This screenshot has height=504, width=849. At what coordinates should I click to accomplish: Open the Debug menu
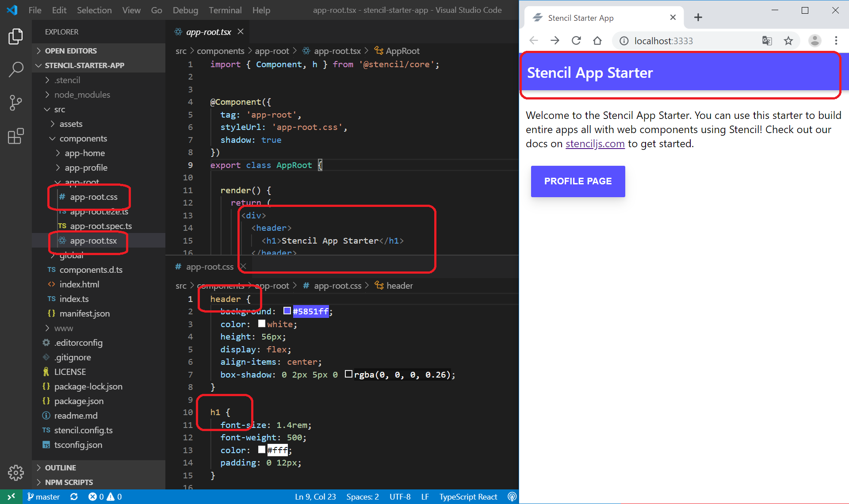click(185, 10)
